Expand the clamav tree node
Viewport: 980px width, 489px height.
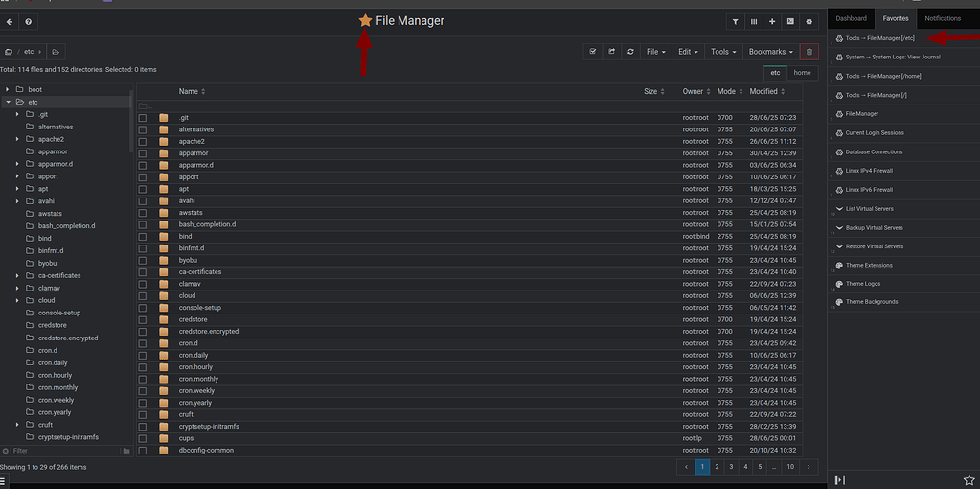point(17,289)
